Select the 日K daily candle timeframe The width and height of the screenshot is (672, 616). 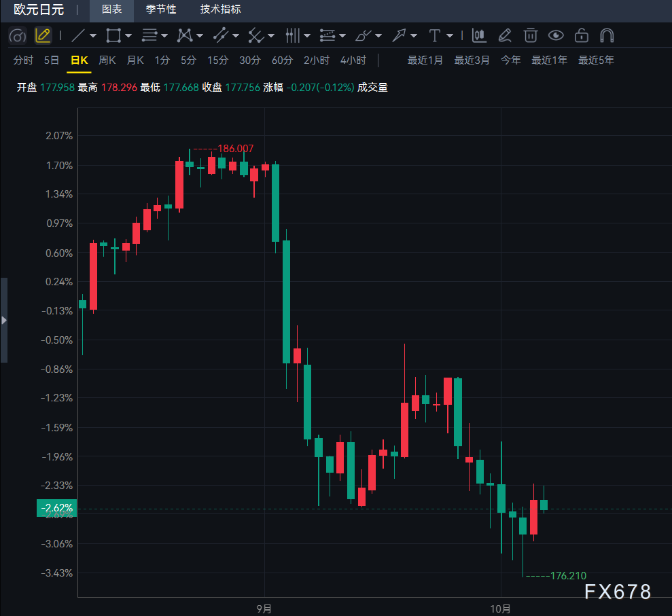[79, 60]
